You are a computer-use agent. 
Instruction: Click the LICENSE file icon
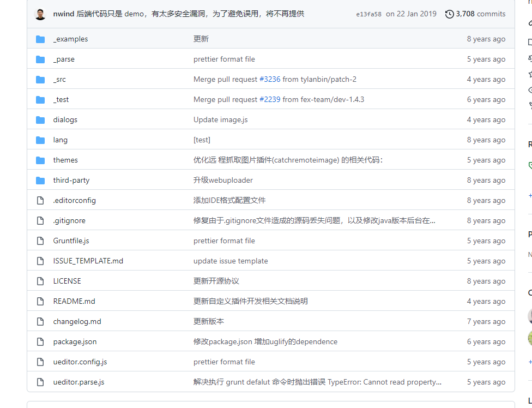[40, 281]
